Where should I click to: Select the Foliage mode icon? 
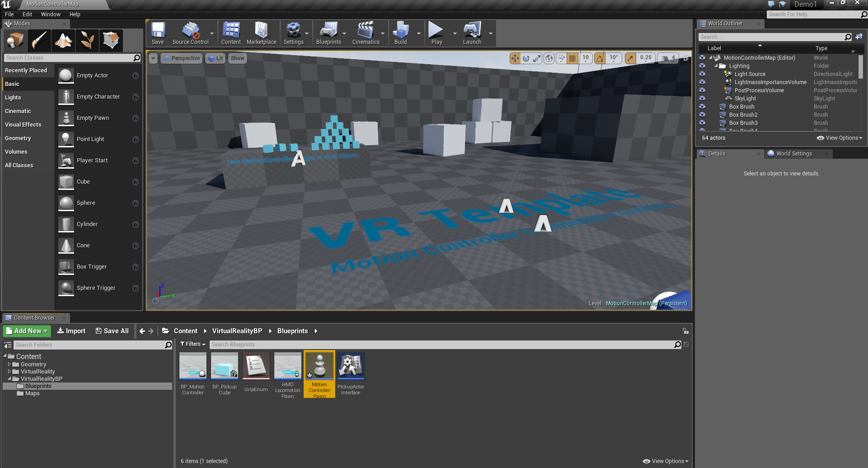click(87, 40)
